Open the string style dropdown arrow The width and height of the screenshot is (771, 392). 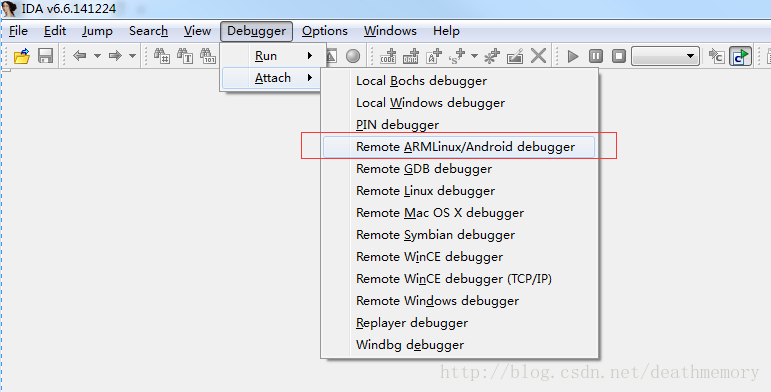[x=474, y=56]
